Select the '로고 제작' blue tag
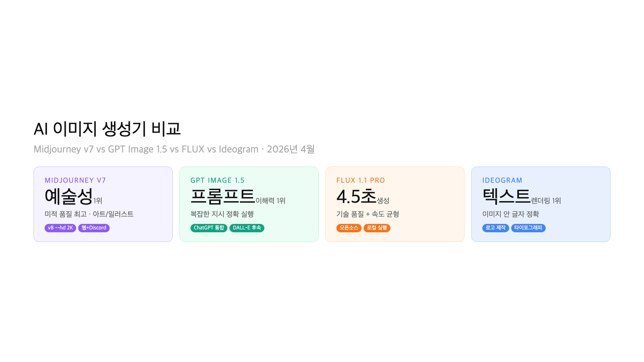The width and height of the screenshot is (644, 362). coord(495,228)
